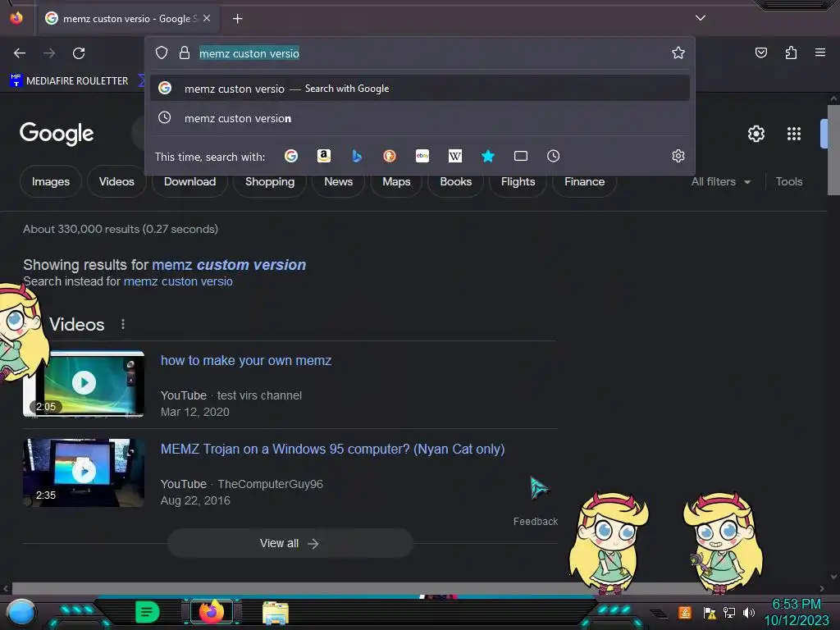Go back with the browser back arrow
The width and height of the screenshot is (840, 630).
pos(20,53)
